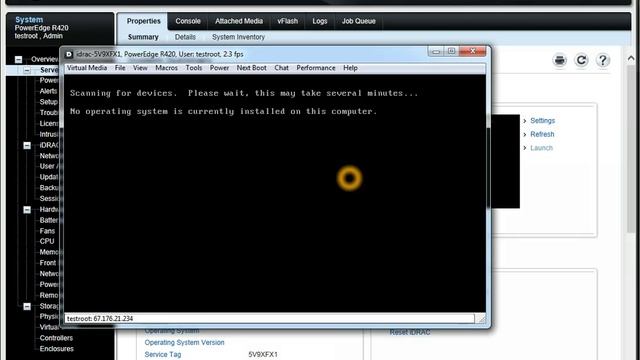The width and height of the screenshot is (640, 360).
Task: Open the Help menu in console
Action: point(350,68)
